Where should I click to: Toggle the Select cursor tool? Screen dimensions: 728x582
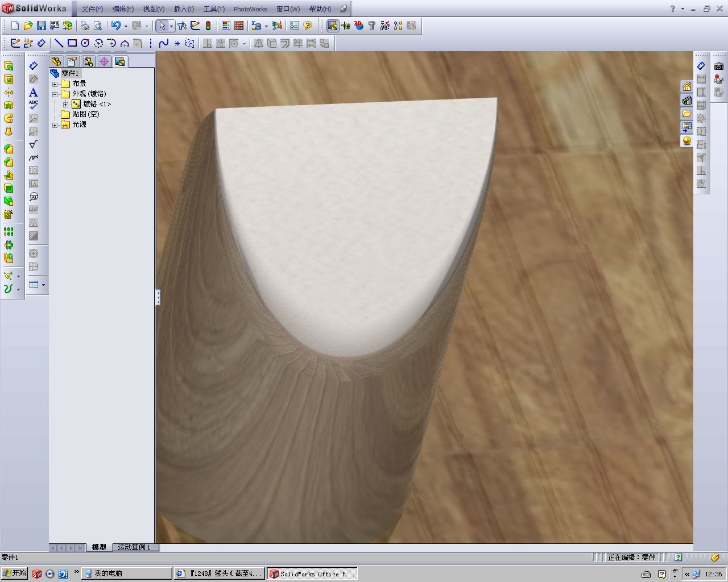click(x=162, y=26)
